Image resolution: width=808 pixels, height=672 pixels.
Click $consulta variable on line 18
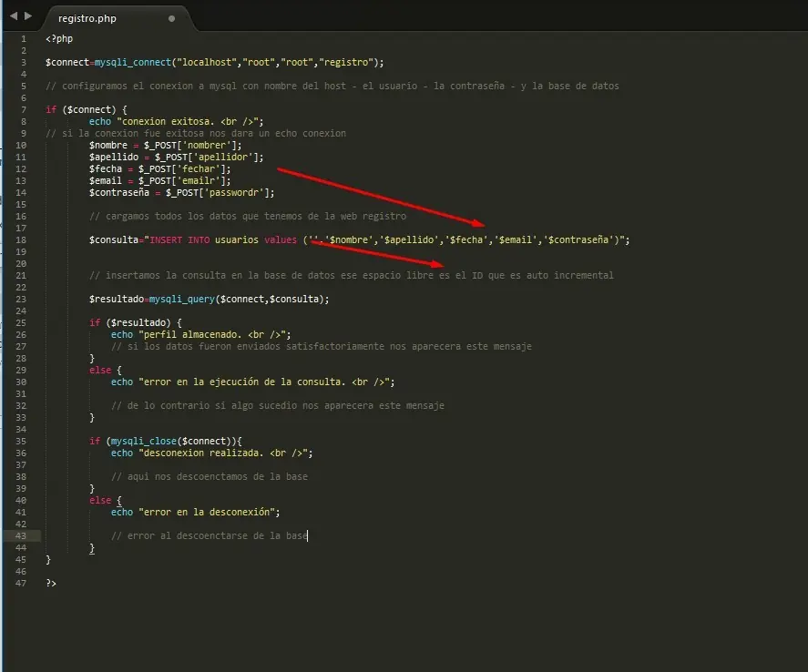pos(113,240)
